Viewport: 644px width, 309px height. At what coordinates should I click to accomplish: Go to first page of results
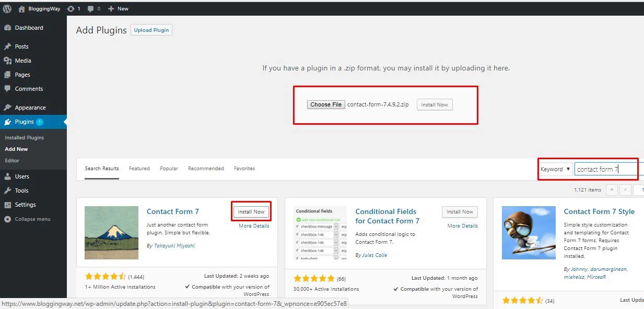pos(612,190)
